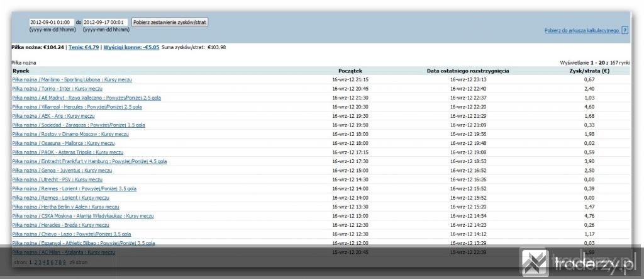Click Pobierz zestawienie zysków/strat button
This screenshot has height=279, width=644.
tap(170, 22)
